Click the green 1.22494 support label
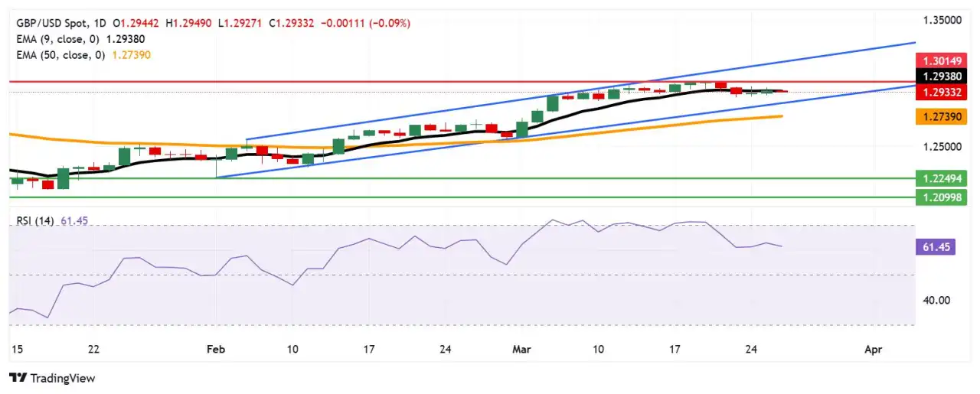 [x=934, y=178]
